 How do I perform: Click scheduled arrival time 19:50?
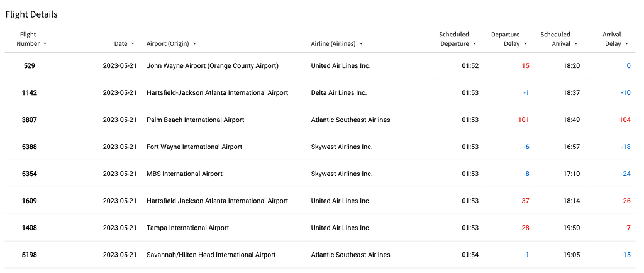pyautogui.click(x=571, y=228)
